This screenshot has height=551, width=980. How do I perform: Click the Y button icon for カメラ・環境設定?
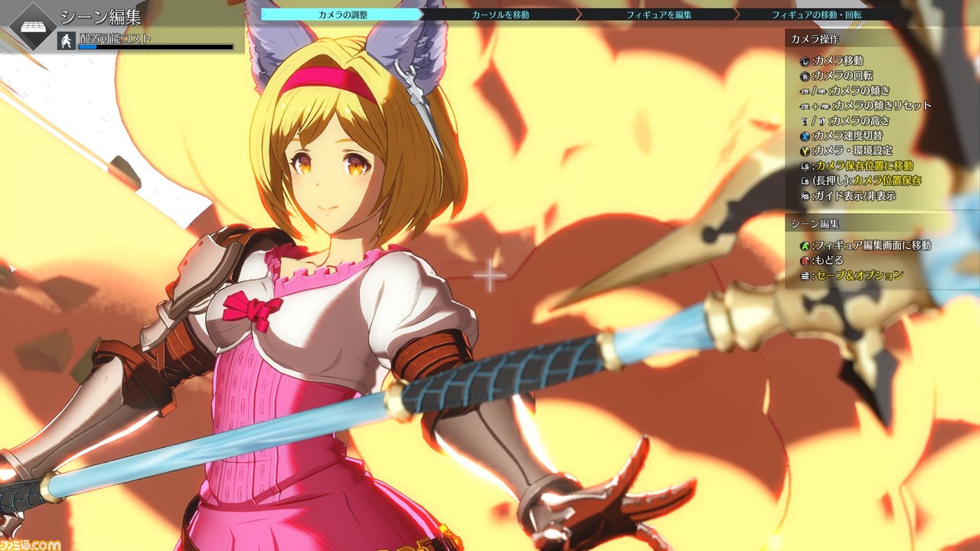pos(805,151)
